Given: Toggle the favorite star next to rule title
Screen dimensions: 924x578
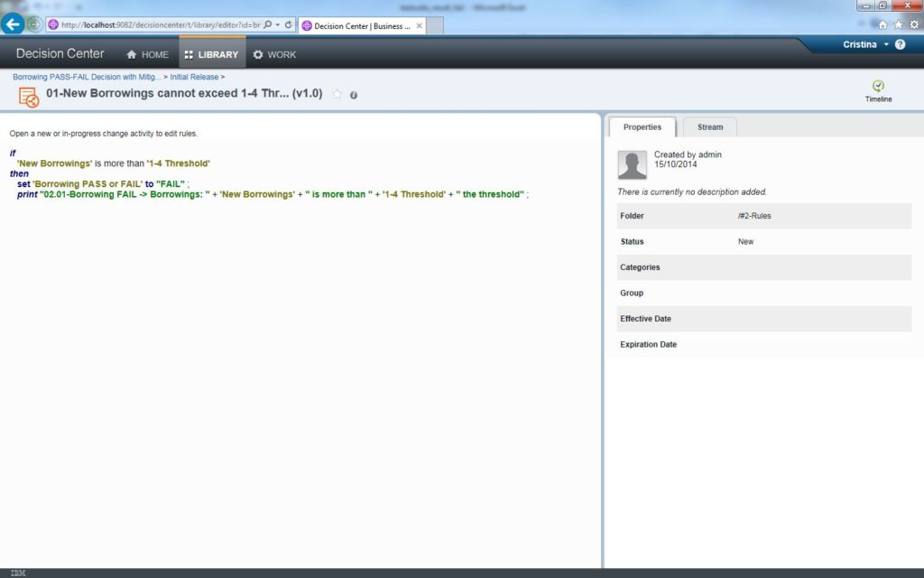Looking at the screenshot, I should coord(337,94).
